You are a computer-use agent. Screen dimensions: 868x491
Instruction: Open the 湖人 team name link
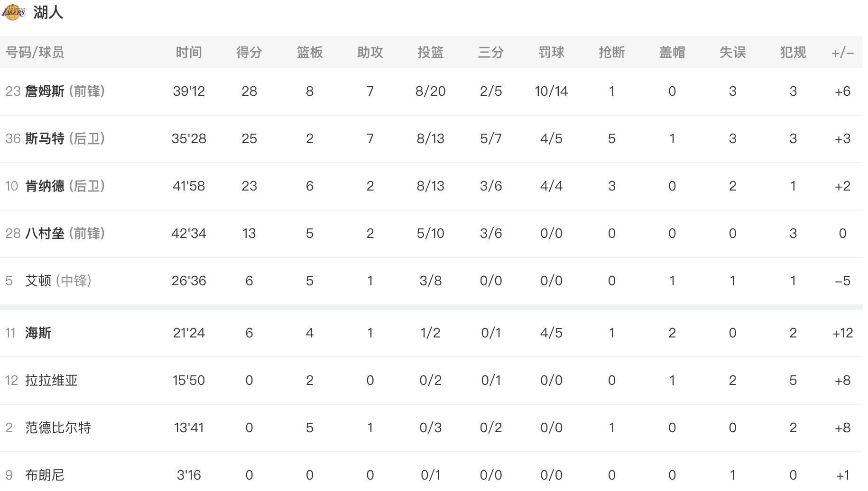48,12
